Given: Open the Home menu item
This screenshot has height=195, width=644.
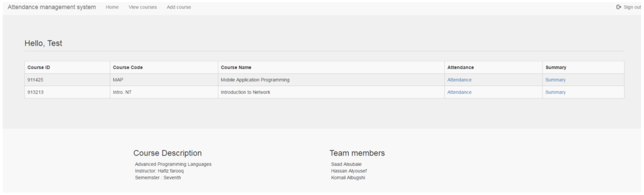Looking at the screenshot, I should [x=112, y=7].
